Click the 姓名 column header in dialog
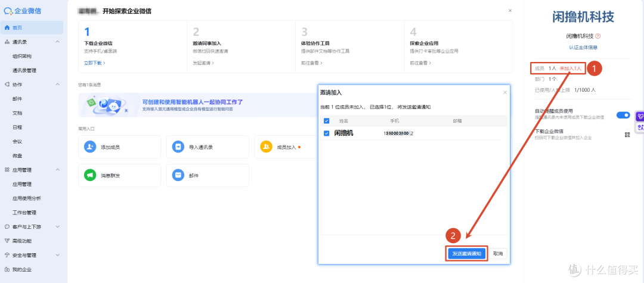Viewport: 644px width, 283px height. click(344, 121)
